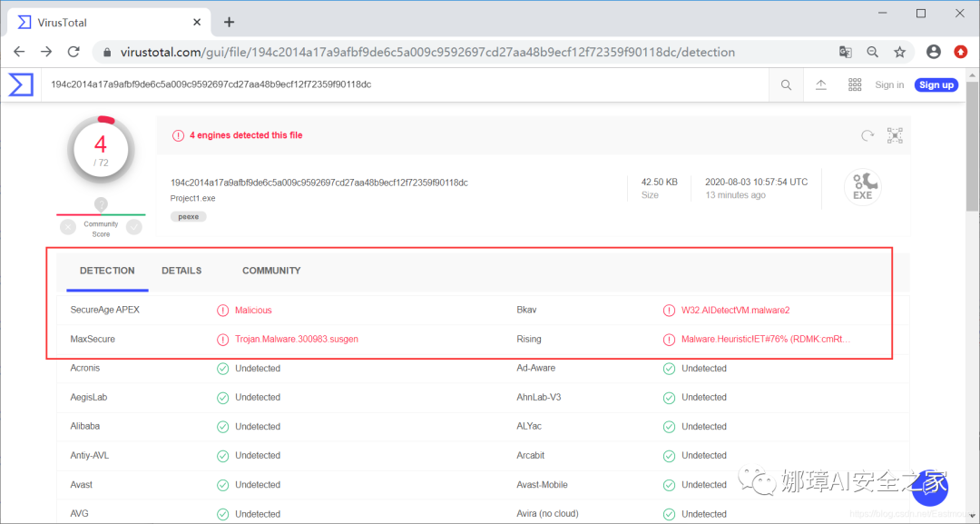
Task: Click the Alibaba engine name
Action: (85, 426)
